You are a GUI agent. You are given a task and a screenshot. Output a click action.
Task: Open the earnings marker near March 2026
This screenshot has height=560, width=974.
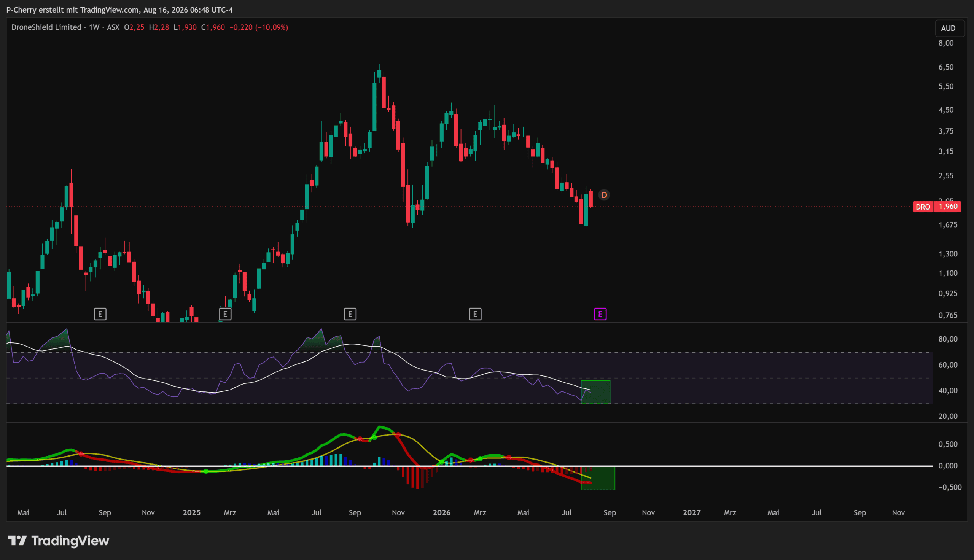(x=475, y=314)
